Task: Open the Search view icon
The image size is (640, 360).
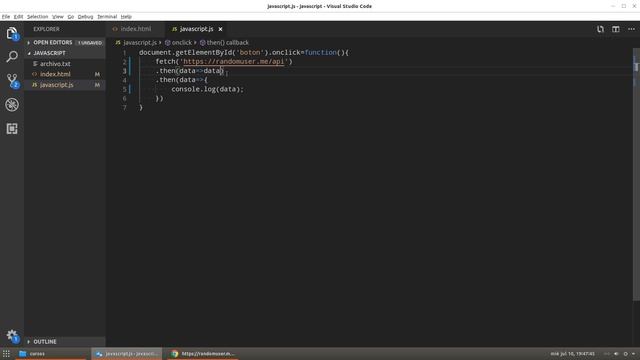Action: click(12, 56)
